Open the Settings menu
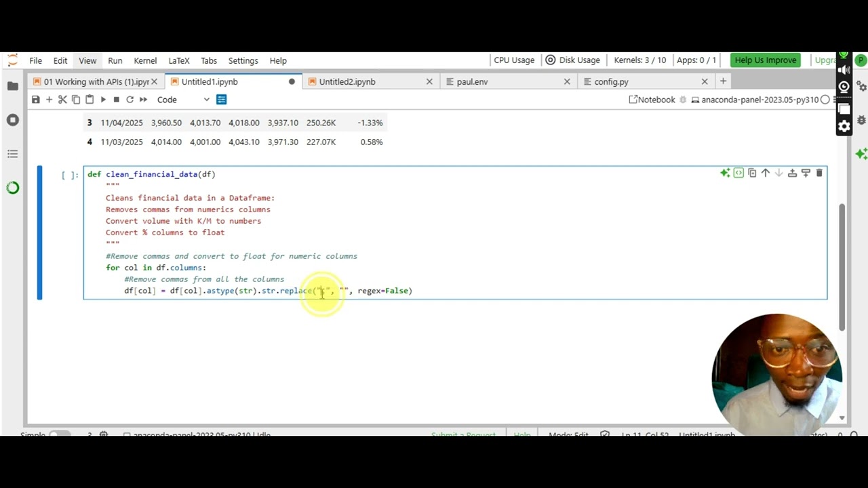 click(243, 60)
